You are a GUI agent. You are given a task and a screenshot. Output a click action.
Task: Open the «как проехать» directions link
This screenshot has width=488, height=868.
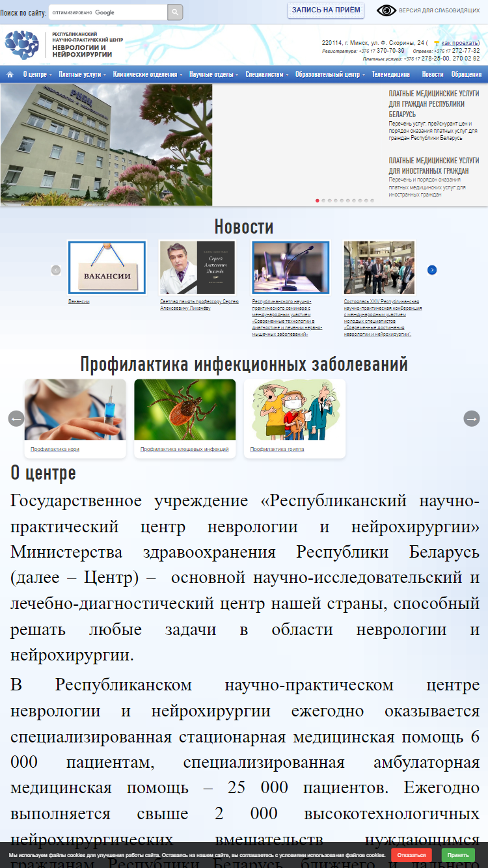click(x=460, y=43)
